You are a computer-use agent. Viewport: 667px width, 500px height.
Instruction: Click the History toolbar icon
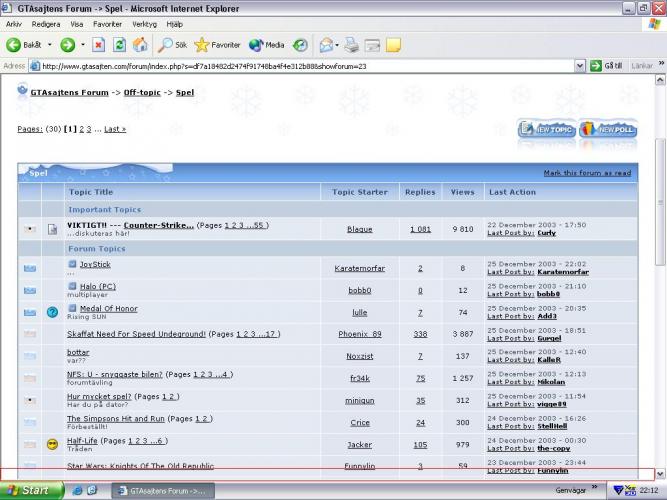coord(300,45)
